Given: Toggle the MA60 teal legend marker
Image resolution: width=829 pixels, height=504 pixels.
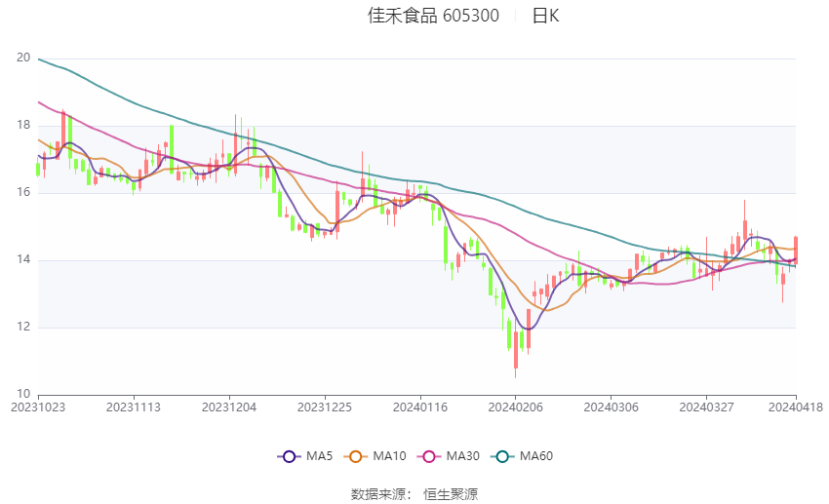Looking at the screenshot, I should coord(502,456).
